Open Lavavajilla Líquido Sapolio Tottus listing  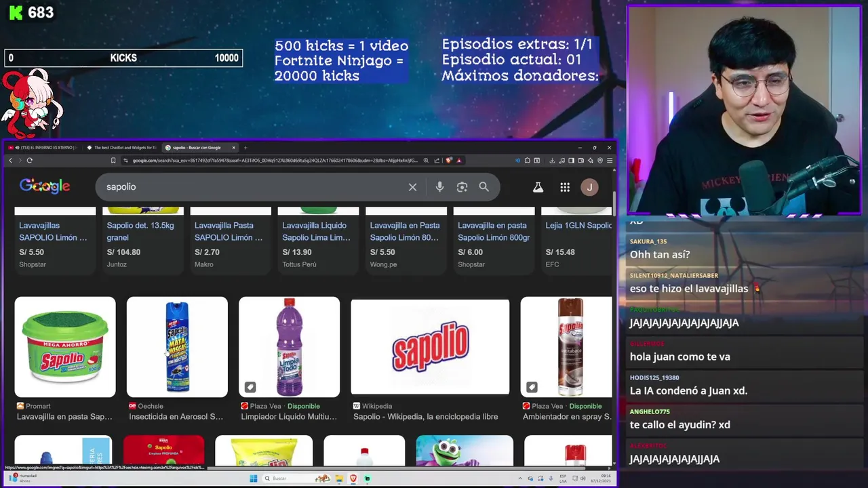318,239
